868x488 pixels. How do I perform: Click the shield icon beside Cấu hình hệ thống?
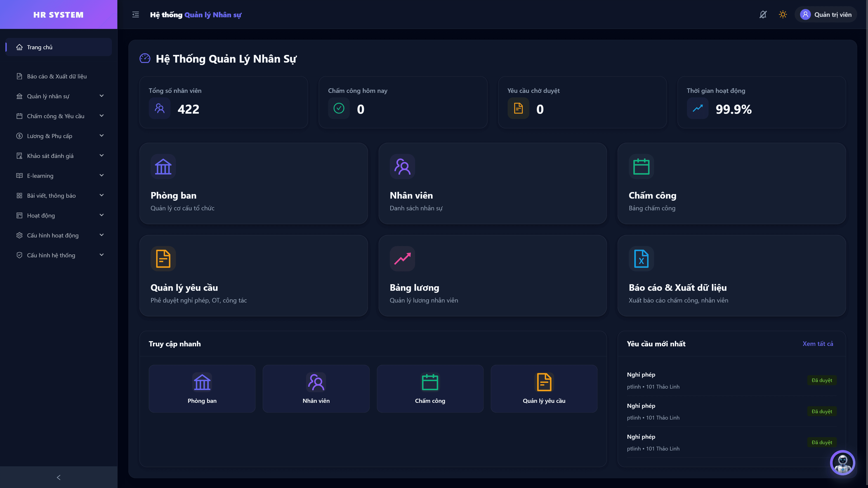pyautogui.click(x=19, y=255)
